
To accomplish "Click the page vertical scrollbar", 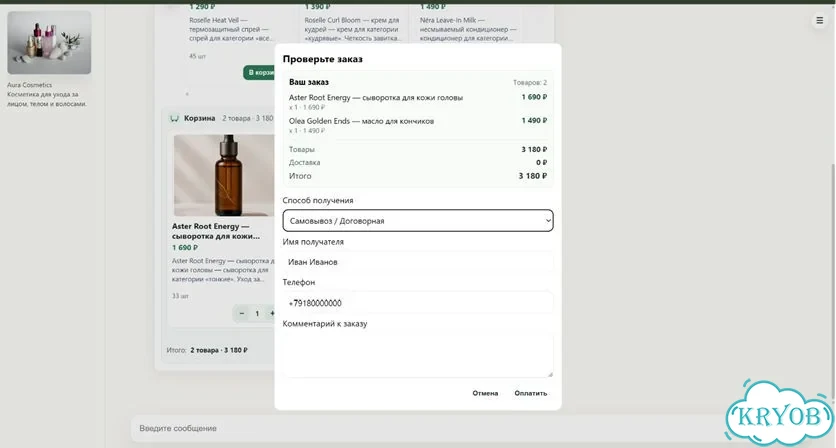I will point(833,280).
